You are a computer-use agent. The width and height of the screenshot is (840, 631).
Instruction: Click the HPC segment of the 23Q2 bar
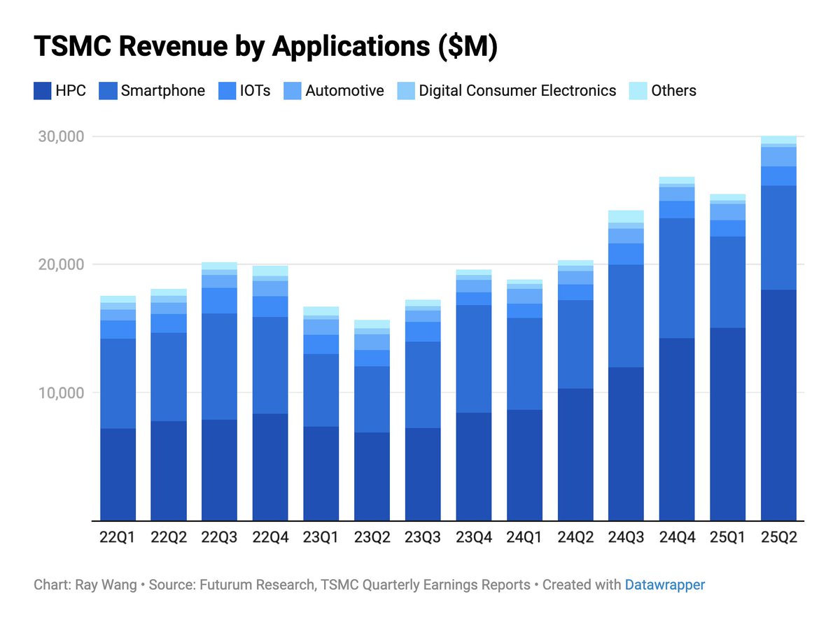[372, 477]
